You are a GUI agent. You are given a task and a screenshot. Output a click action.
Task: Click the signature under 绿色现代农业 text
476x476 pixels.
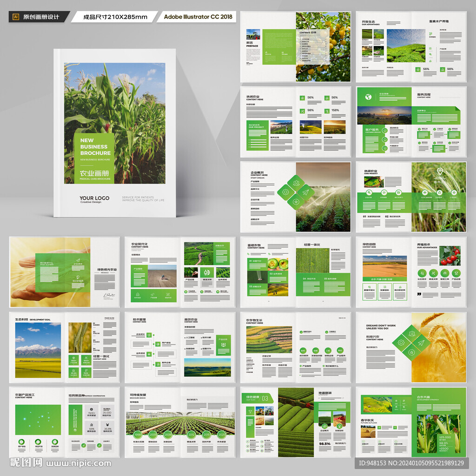(x=109, y=295)
